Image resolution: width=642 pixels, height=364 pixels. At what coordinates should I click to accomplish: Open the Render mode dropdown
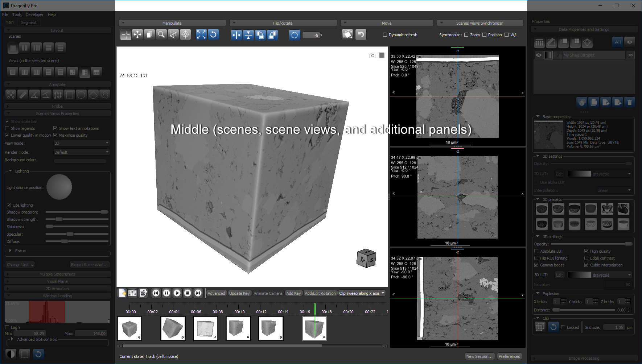tap(81, 152)
